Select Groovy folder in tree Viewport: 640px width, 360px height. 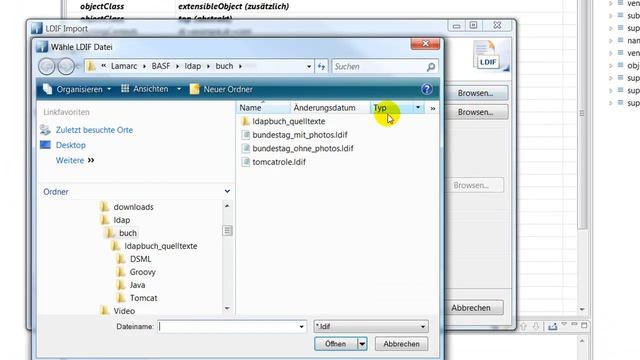142,272
